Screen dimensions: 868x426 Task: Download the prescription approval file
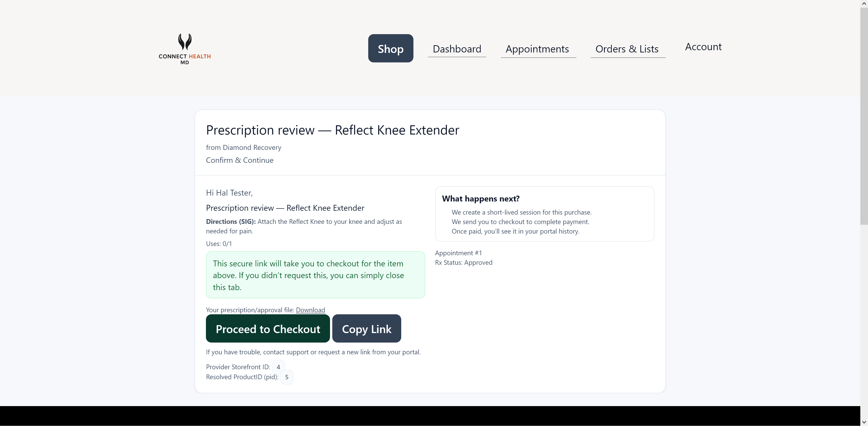click(310, 310)
